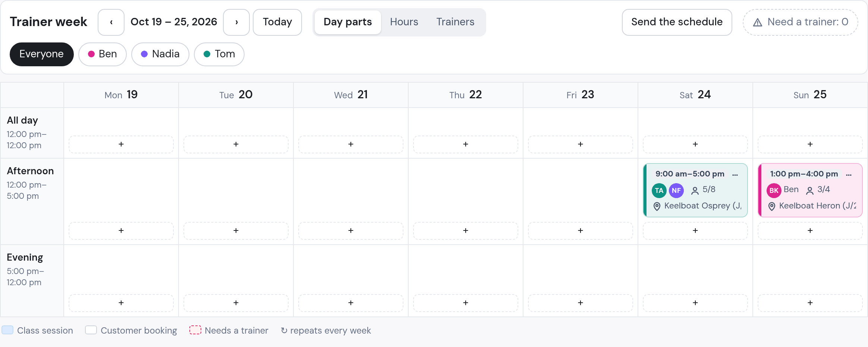The image size is (868, 347).
Task: Switch to Hours view
Action: (x=404, y=22)
